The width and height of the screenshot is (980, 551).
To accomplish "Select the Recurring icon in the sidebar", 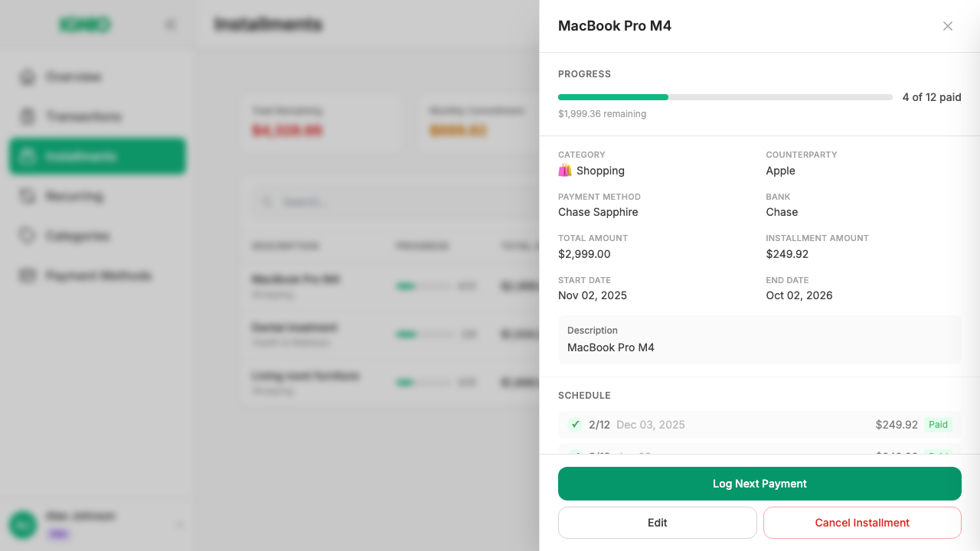I will (x=28, y=197).
